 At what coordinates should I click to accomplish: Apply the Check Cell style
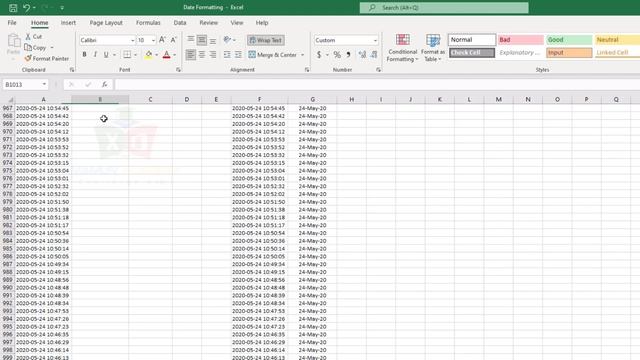click(x=472, y=53)
